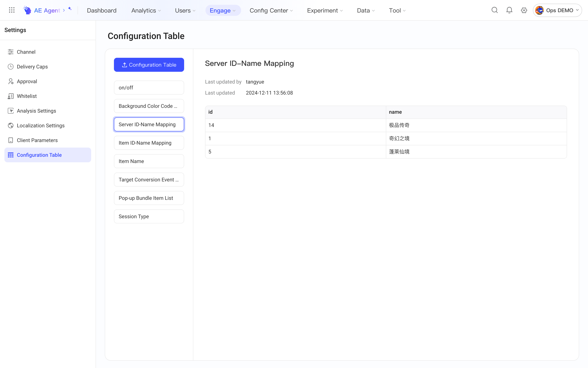Image resolution: width=588 pixels, height=368 pixels.
Task: Select the Item ID-Name Mapping table
Action: 149,143
